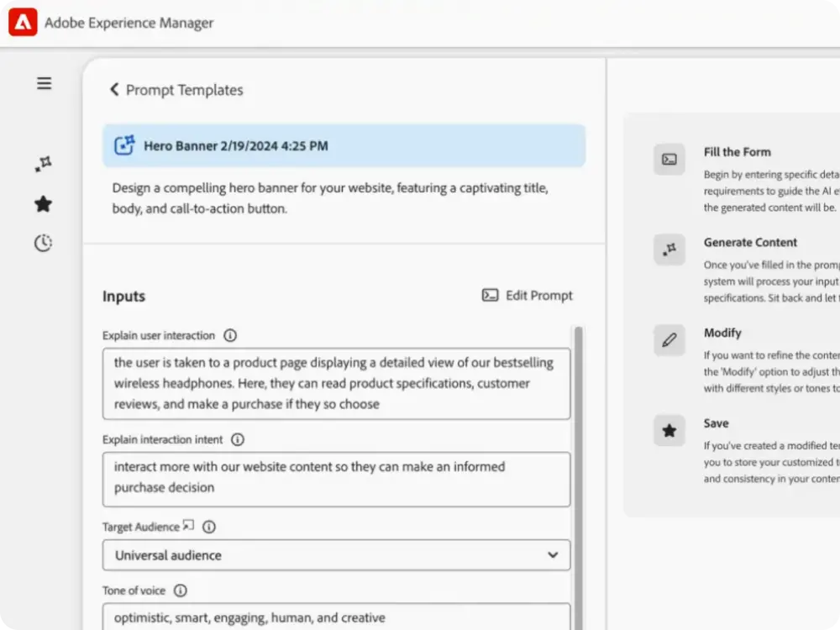Image resolution: width=840 pixels, height=630 pixels.
Task: Click the Target Audience selector icon
Action: click(188, 526)
